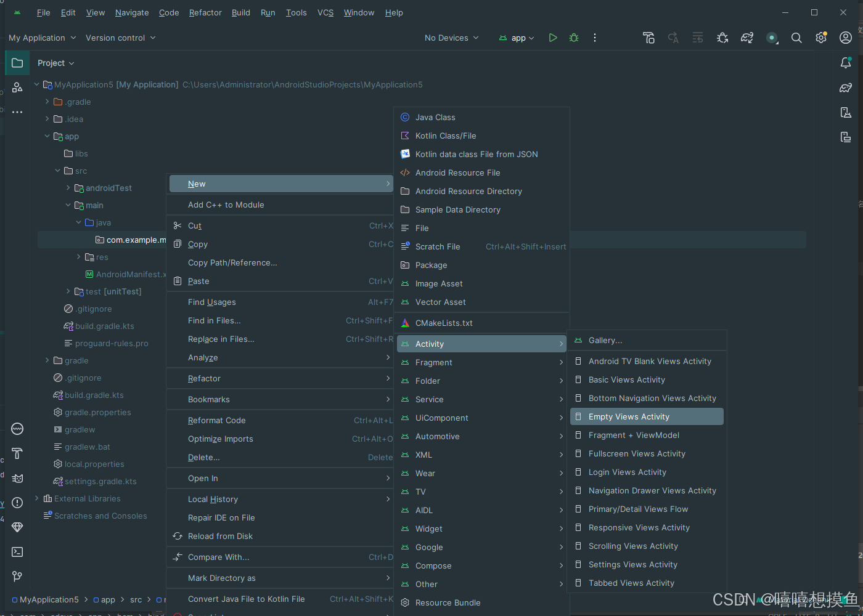Open the Fragment submenu entry
Image resolution: width=863 pixels, height=616 pixels.
click(x=481, y=362)
